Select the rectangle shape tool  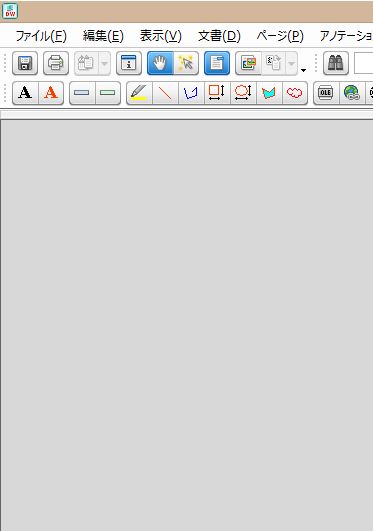pos(217,92)
